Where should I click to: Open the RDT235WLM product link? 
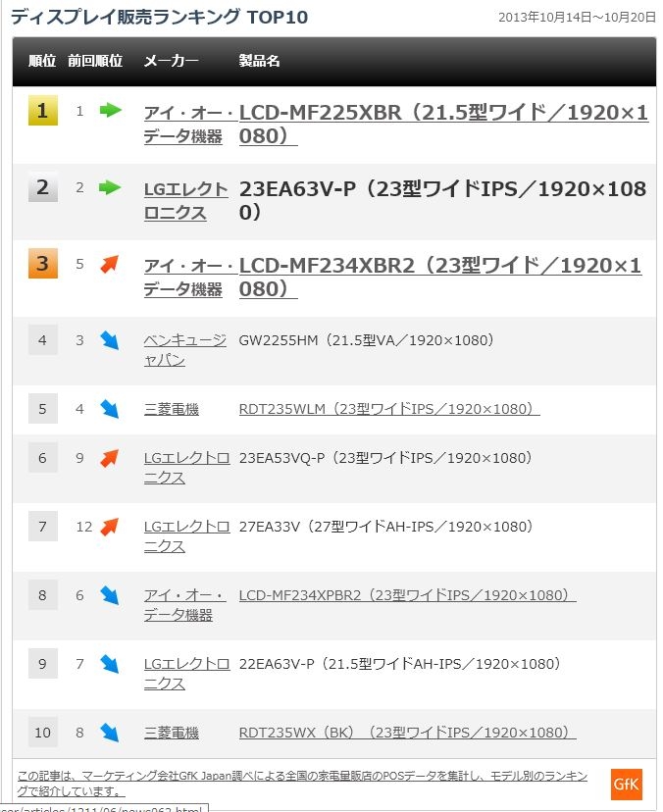click(x=389, y=409)
